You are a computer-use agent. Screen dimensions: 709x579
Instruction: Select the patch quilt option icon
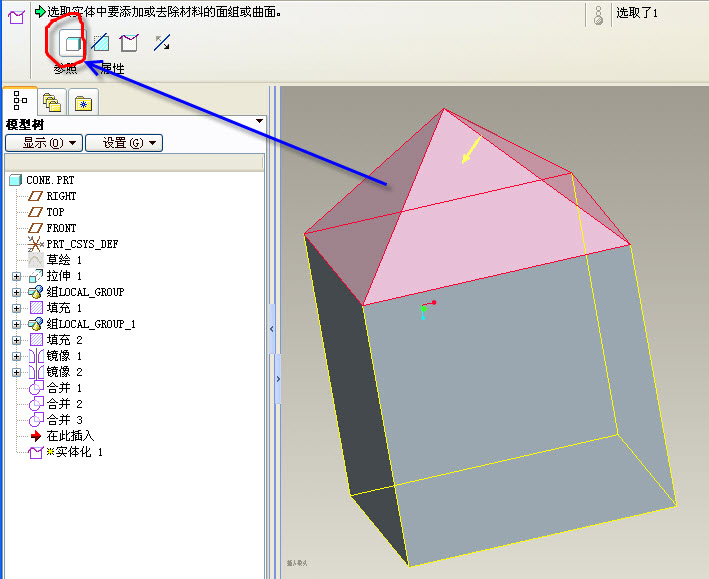tap(129, 43)
